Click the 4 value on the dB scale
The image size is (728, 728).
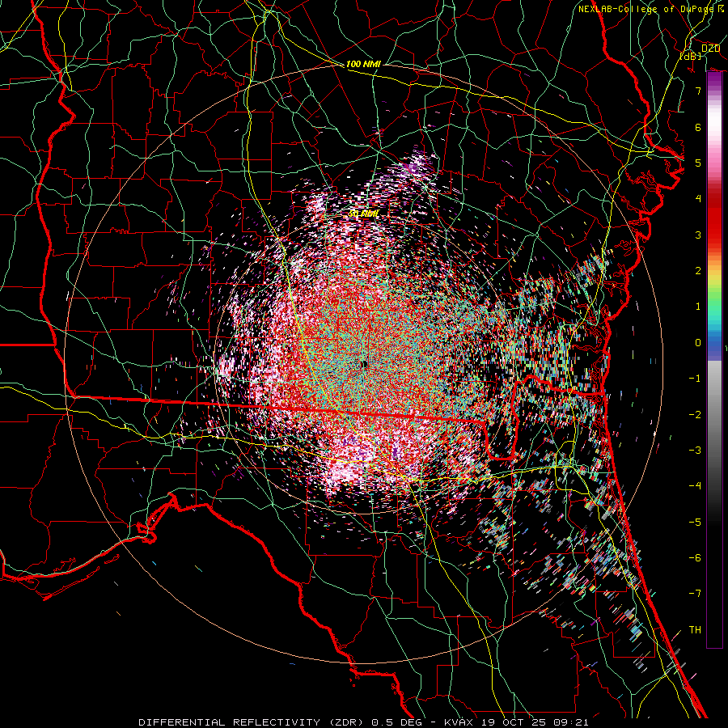click(x=698, y=198)
